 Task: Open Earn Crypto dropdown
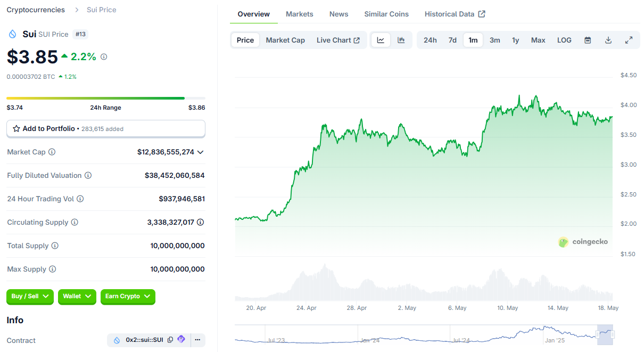point(128,296)
